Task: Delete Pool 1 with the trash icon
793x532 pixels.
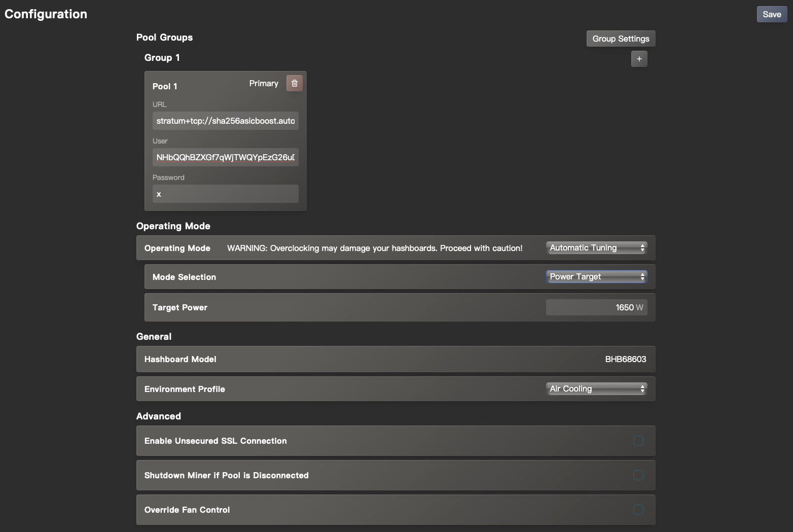Action: tap(294, 83)
